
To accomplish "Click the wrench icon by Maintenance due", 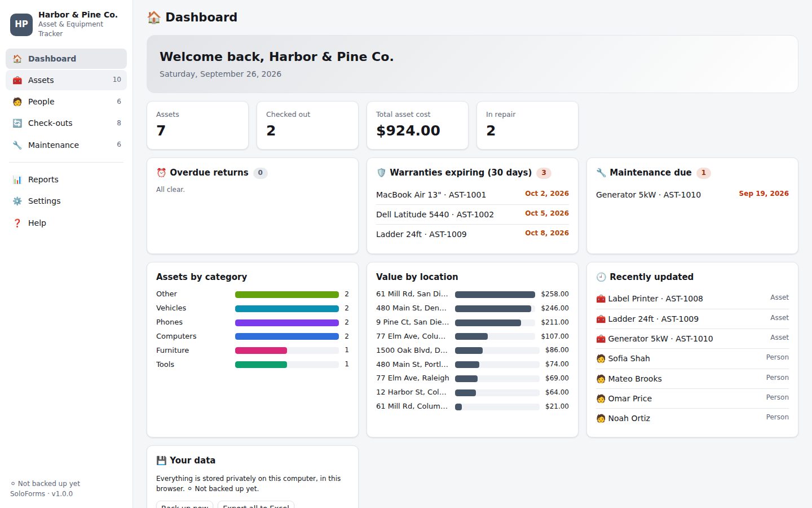I will point(601,173).
